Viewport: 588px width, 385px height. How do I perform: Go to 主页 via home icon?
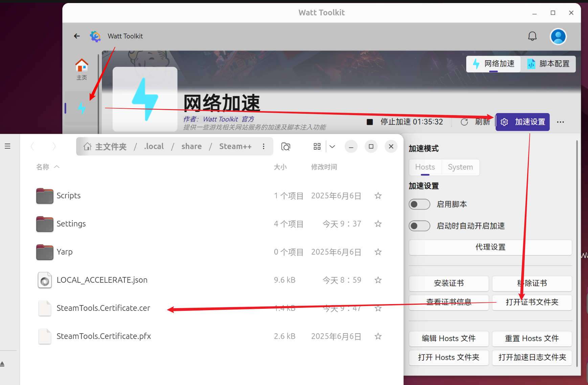[x=82, y=68]
